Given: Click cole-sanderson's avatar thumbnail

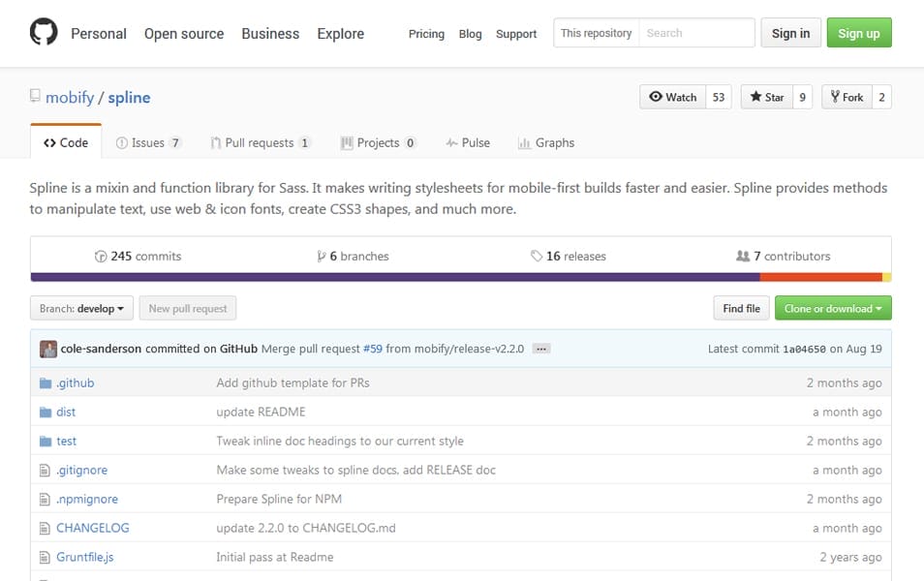Looking at the screenshot, I should coord(48,349).
